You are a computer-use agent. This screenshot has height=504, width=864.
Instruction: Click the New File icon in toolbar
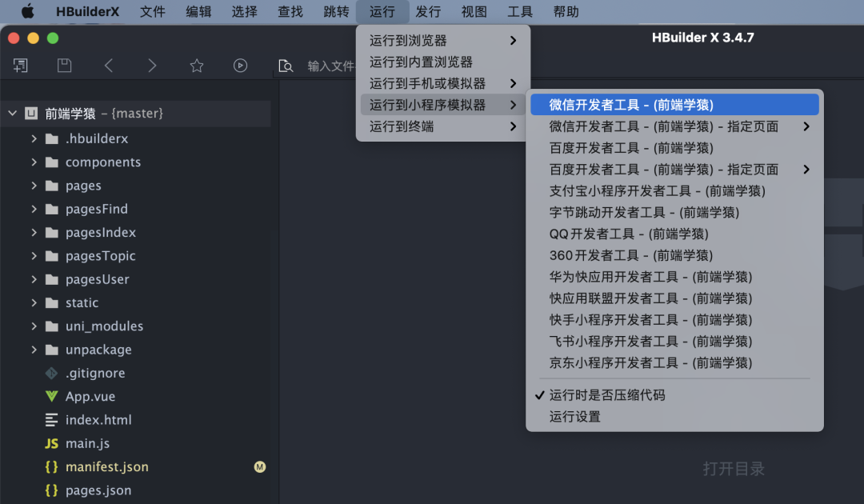click(20, 66)
